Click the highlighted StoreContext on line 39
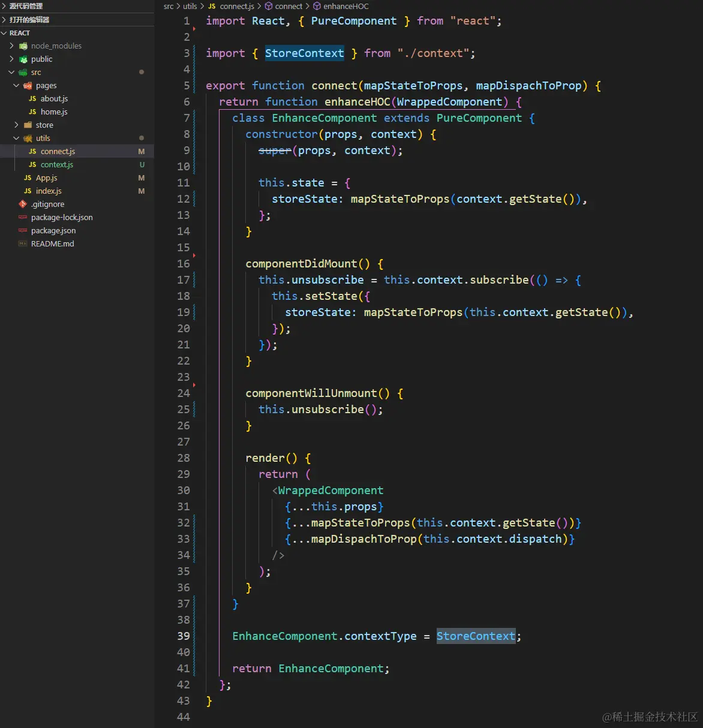The width and height of the screenshot is (703, 728). coord(476,636)
